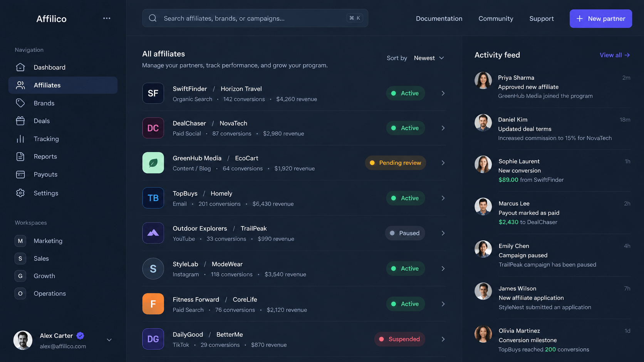Click Priya Sharma's avatar in activity feed
The image size is (644, 362).
click(x=483, y=80)
